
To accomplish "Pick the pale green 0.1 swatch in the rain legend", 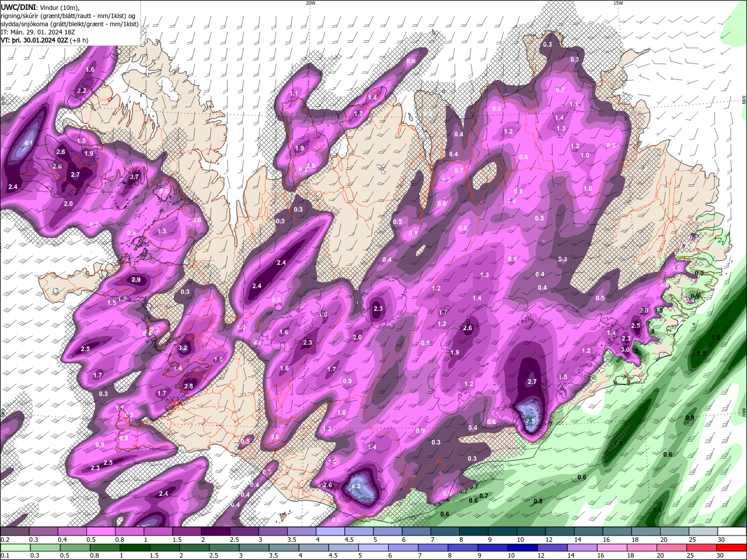I will pos(15,548).
